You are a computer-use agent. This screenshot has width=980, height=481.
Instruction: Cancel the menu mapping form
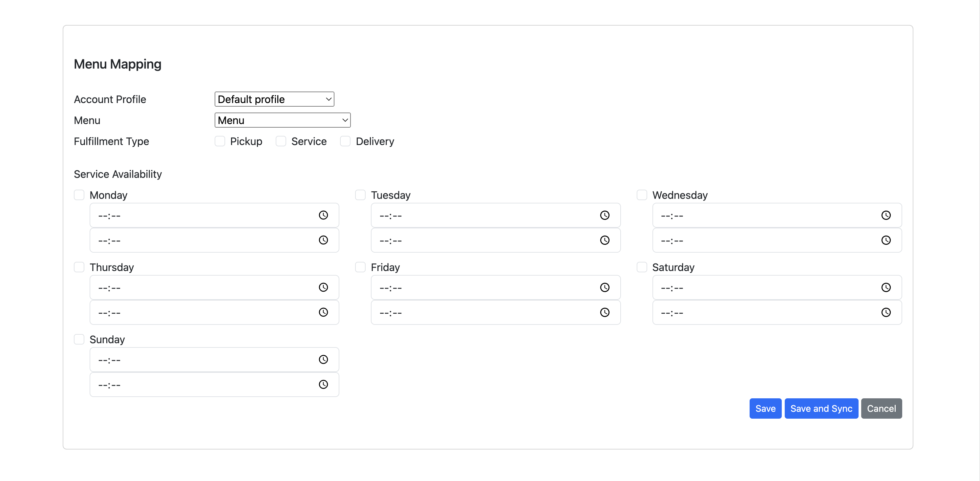tap(882, 408)
